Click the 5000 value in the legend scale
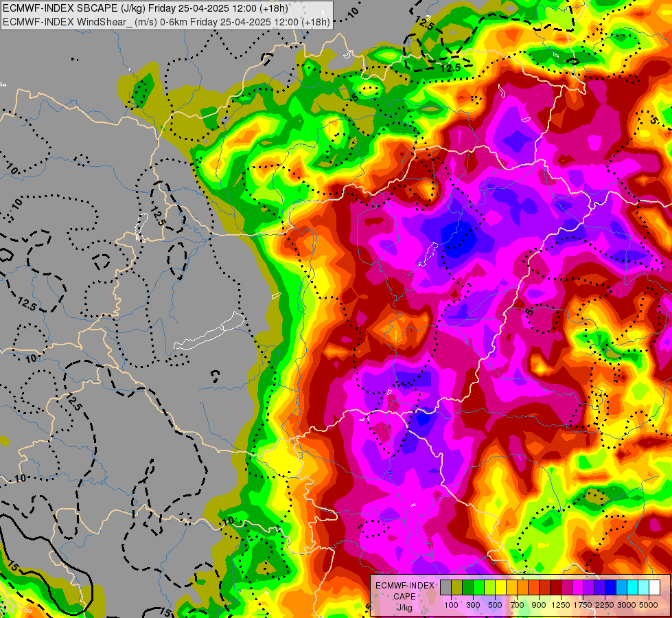The width and height of the screenshot is (672, 618). click(x=649, y=605)
